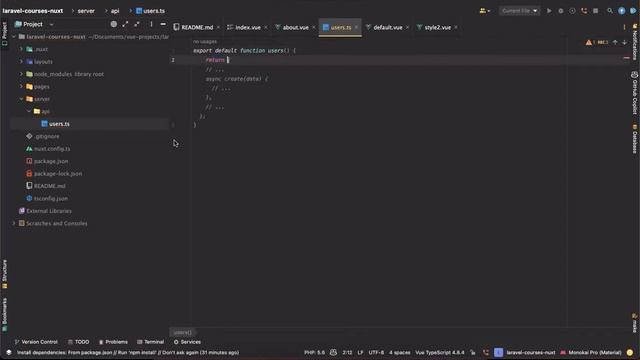
Task: Open Project panel options three-dot menu
Action: pyautogui.click(x=151, y=24)
